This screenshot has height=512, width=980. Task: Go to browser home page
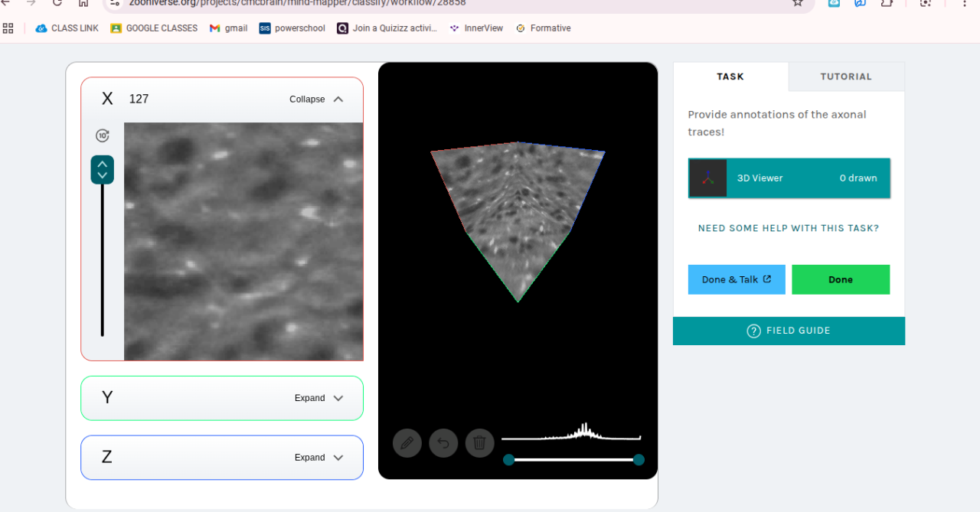click(83, 3)
